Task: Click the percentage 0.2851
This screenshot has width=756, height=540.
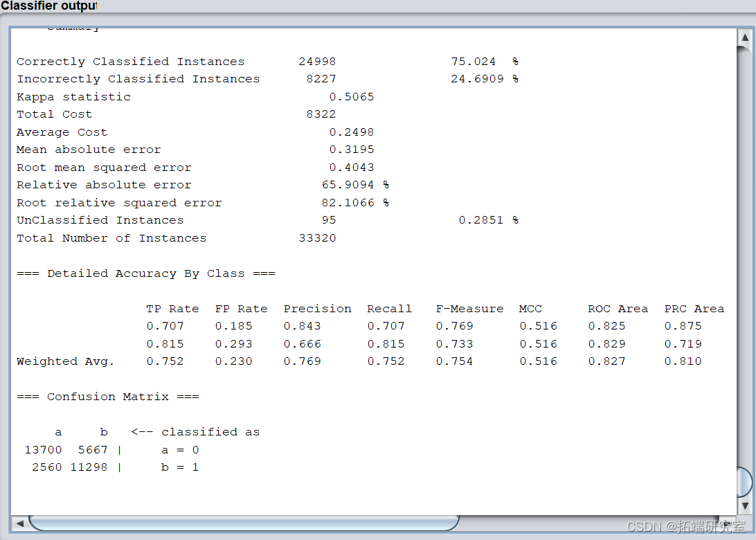Action: (x=480, y=220)
